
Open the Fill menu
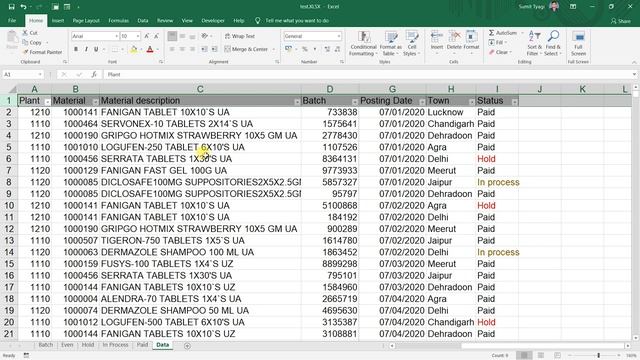pyautogui.click(x=497, y=42)
